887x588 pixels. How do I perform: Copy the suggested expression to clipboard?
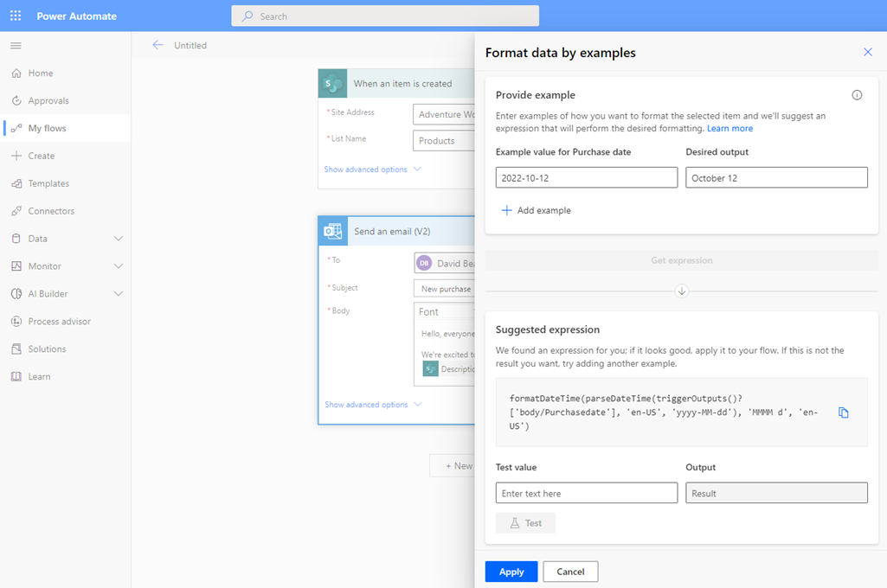[844, 412]
